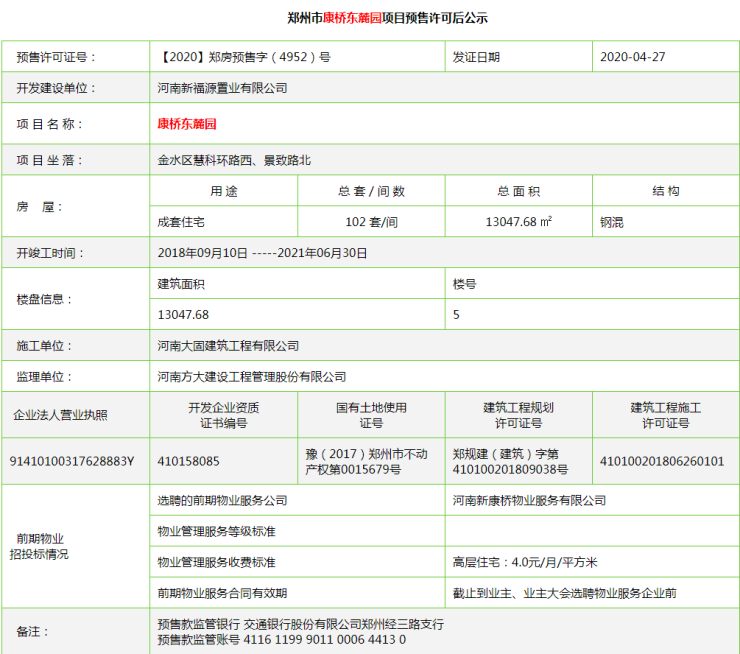Select the construction period 2018年09月10日 to 2021年06月30日
The height and width of the screenshot is (654, 740).
[x=263, y=253]
